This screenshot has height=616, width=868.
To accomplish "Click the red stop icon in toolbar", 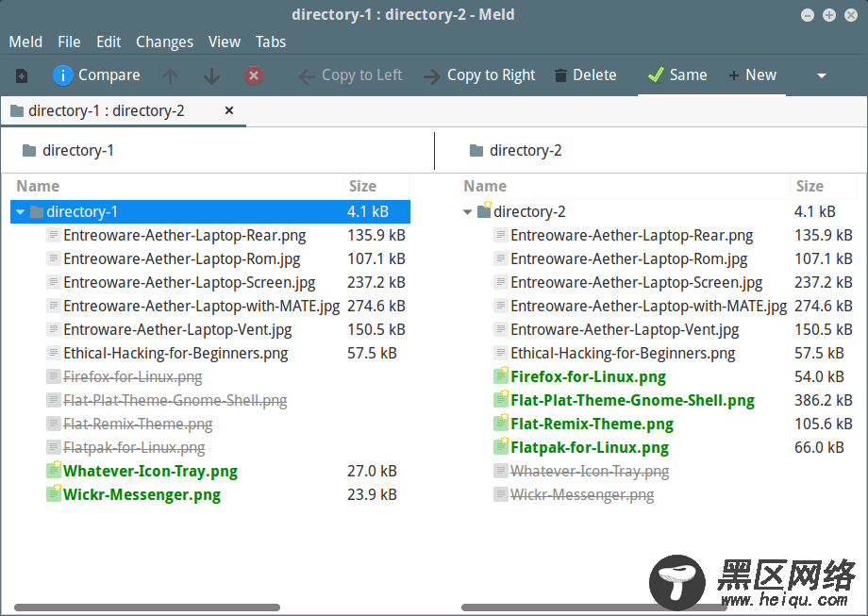I will tap(254, 75).
